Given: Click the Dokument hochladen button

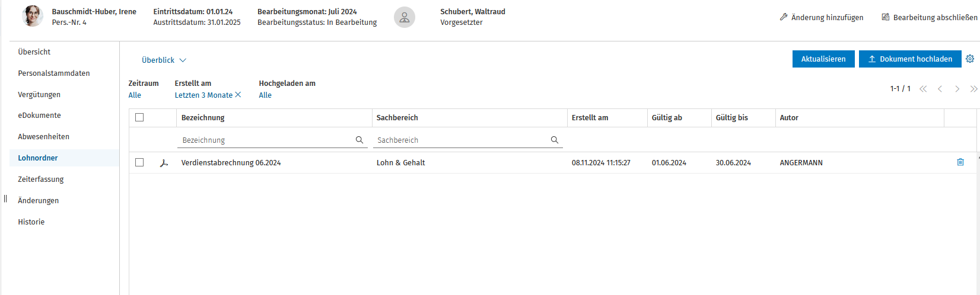Looking at the screenshot, I should (x=910, y=59).
